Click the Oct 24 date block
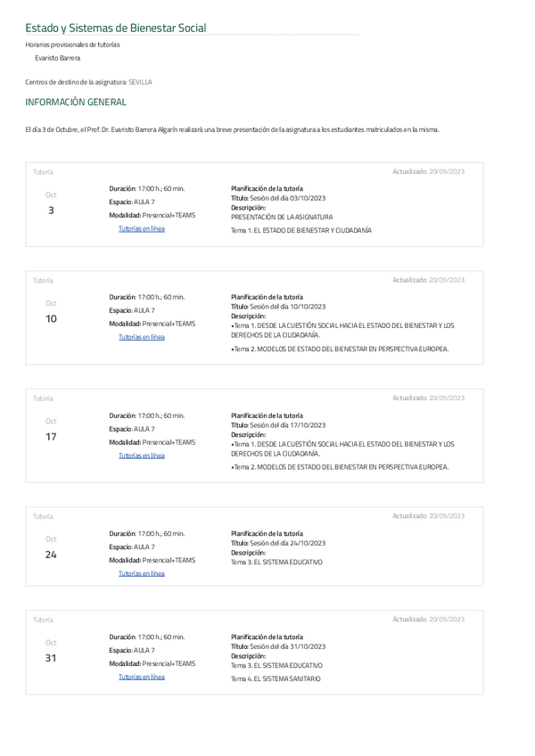Image resolution: width=535 pixels, height=756 pixels. (51, 548)
